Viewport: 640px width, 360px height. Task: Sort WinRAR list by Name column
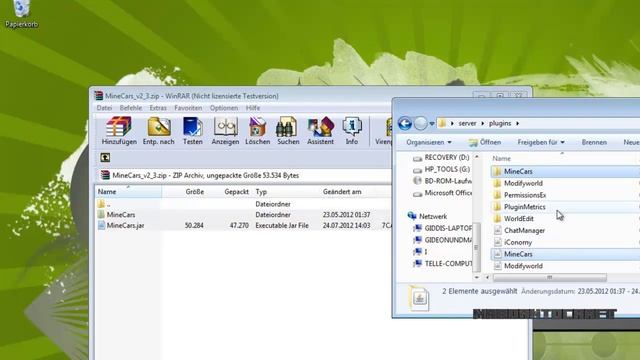[x=128, y=191]
